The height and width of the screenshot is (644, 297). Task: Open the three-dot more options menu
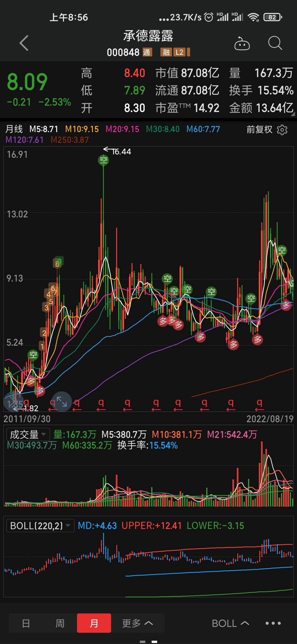click(x=273, y=623)
